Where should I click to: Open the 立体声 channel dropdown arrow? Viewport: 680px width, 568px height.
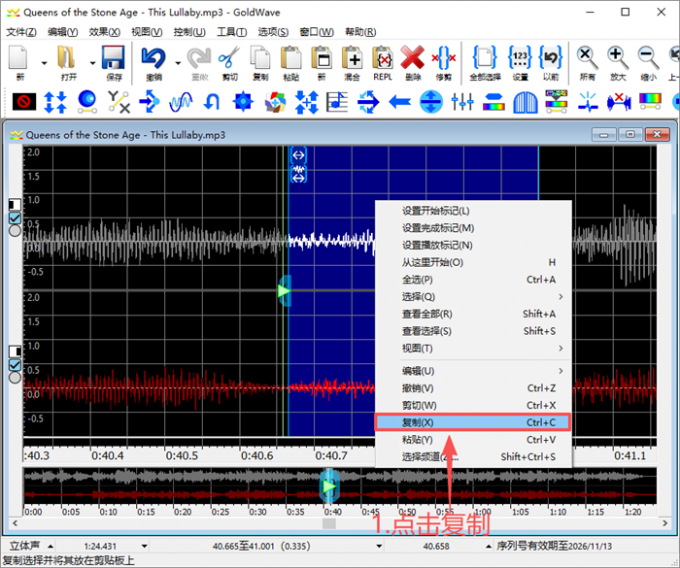tap(50, 546)
